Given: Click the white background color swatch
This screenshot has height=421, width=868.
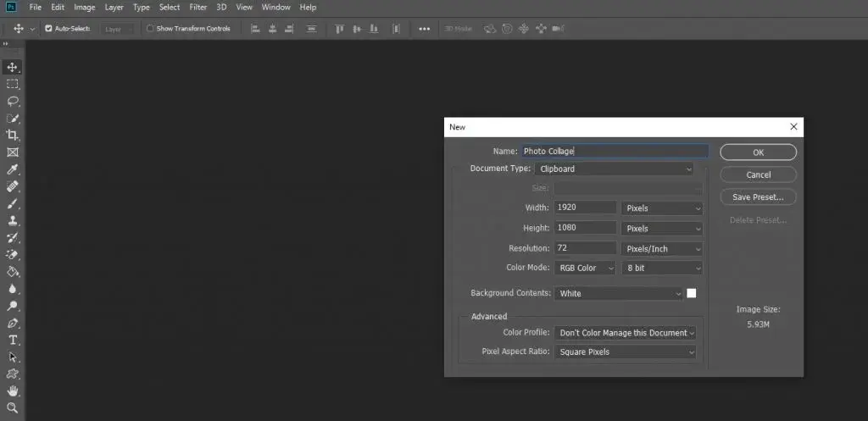Looking at the screenshot, I should coord(692,293).
